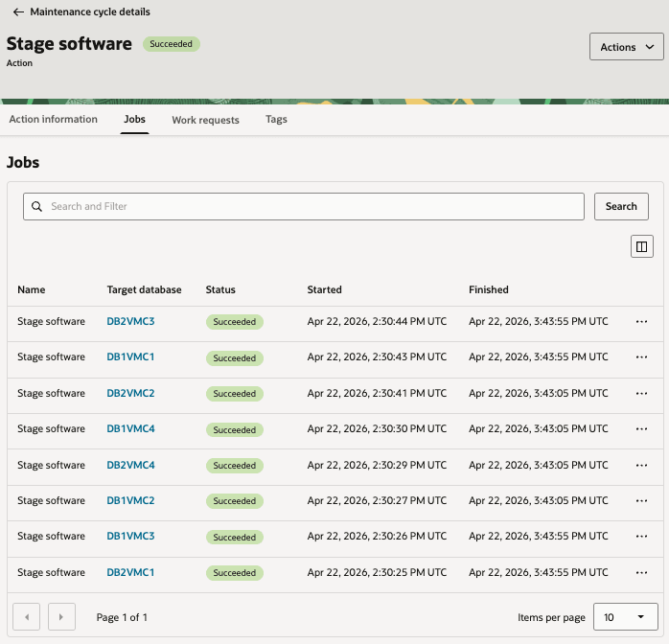The height and width of the screenshot is (644, 669).
Task: Click start time 2:30:27 PM UTC
Action: coord(377,500)
